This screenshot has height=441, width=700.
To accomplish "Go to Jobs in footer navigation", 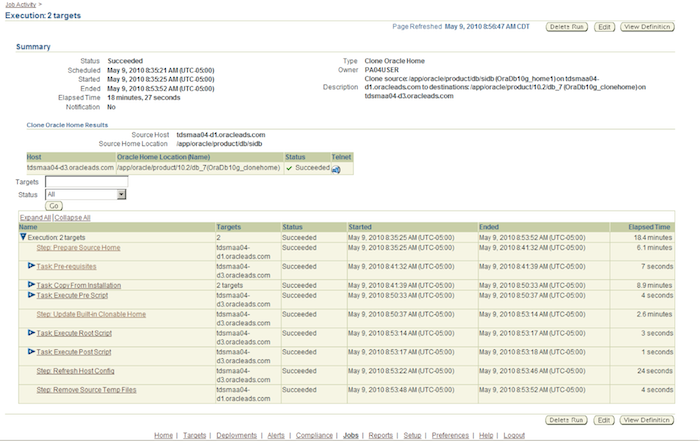I will tap(351, 435).
